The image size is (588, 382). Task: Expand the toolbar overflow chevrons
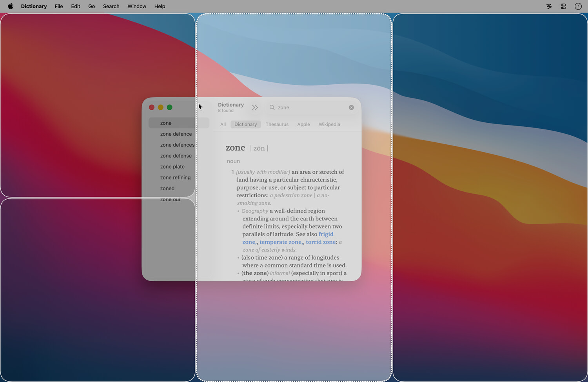point(255,107)
